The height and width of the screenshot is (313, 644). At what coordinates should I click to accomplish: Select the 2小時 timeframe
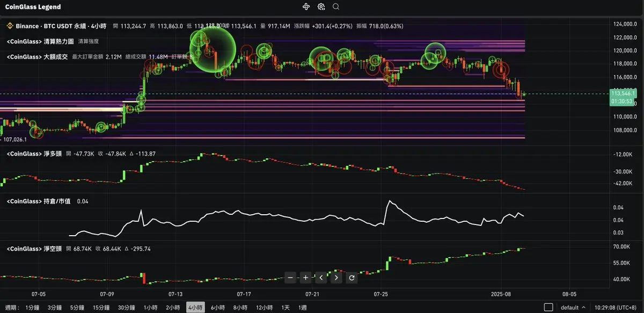tap(173, 308)
